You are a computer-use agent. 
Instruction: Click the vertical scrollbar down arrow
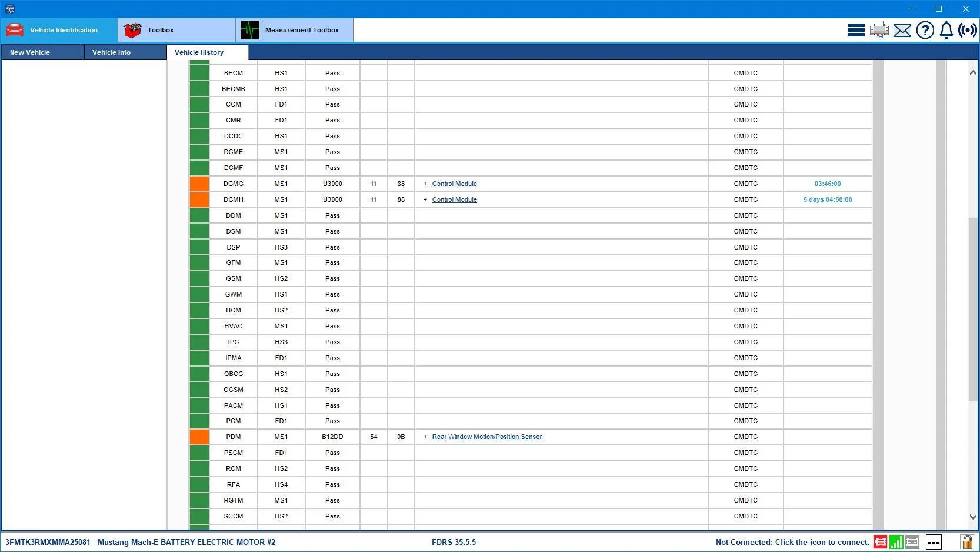click(973, 517)
